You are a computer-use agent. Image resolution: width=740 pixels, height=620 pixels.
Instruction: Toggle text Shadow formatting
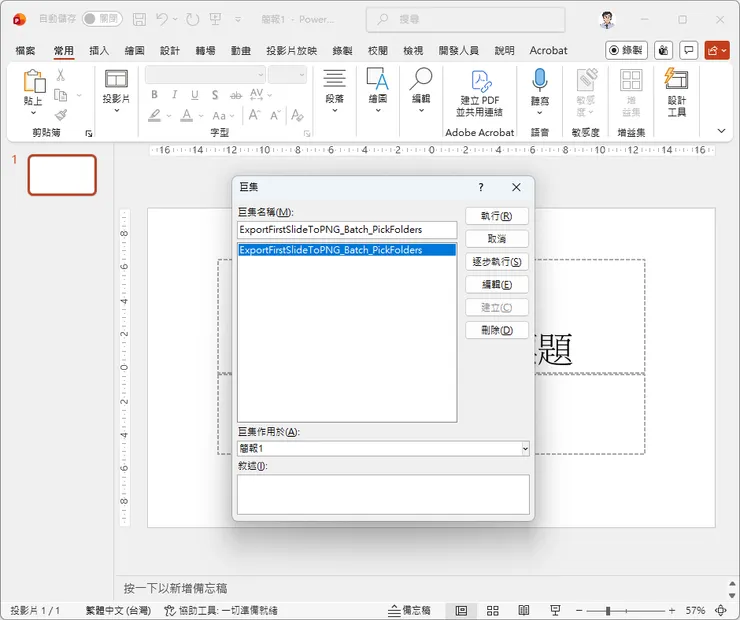click(215, 94)
